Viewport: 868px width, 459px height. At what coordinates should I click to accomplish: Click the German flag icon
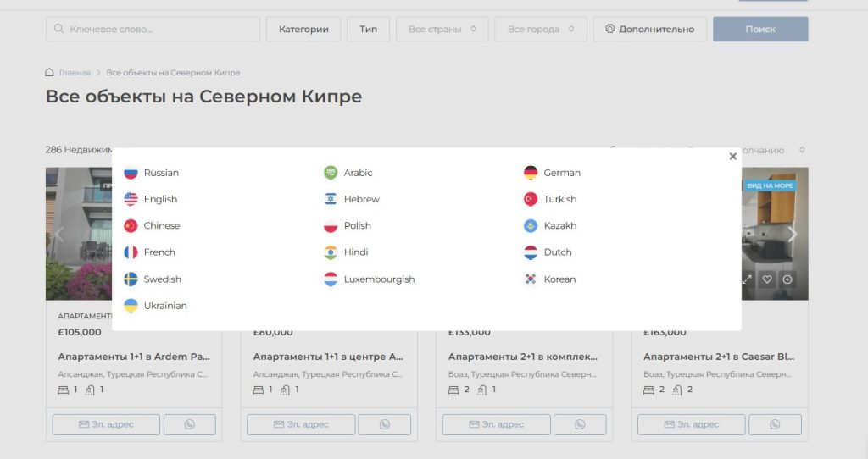(x=531, y=173)
